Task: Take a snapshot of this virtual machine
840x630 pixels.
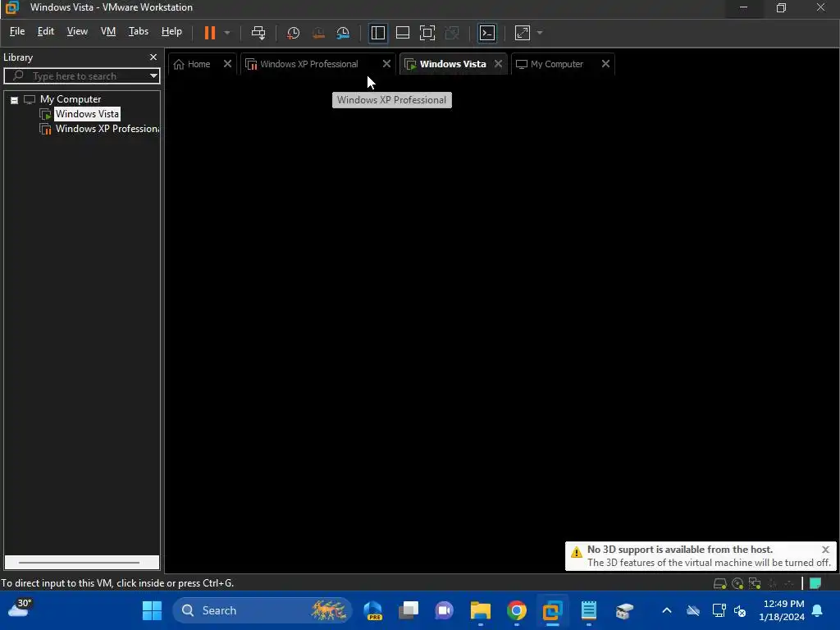Action: point(293,33)
